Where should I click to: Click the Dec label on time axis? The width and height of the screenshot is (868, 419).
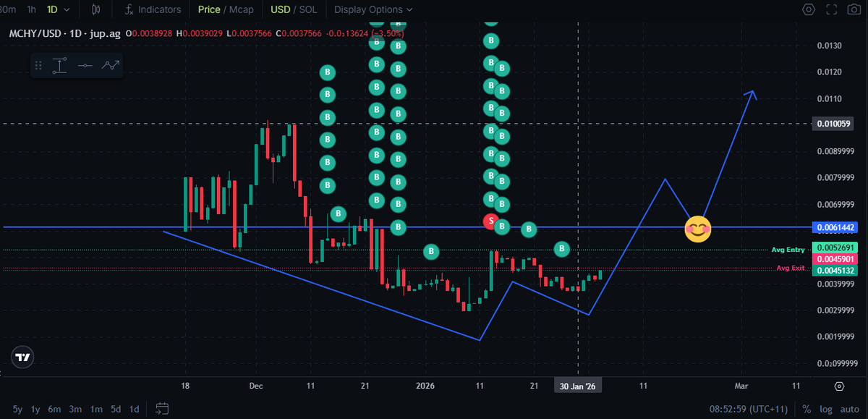256,386
